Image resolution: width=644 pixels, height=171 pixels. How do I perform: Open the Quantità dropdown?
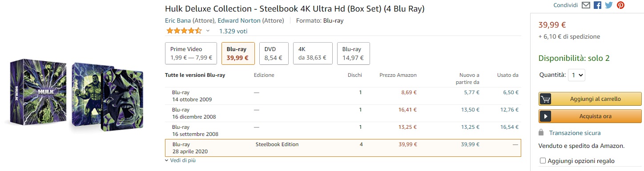576,75
